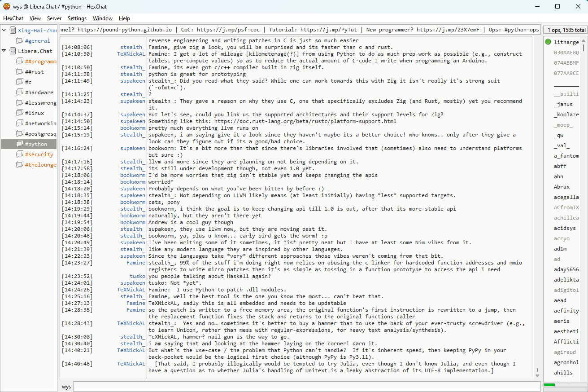Select user _qw in the user list
Image resolution: width=588 pixels, height=392 pixels.
tap(558, 135)
